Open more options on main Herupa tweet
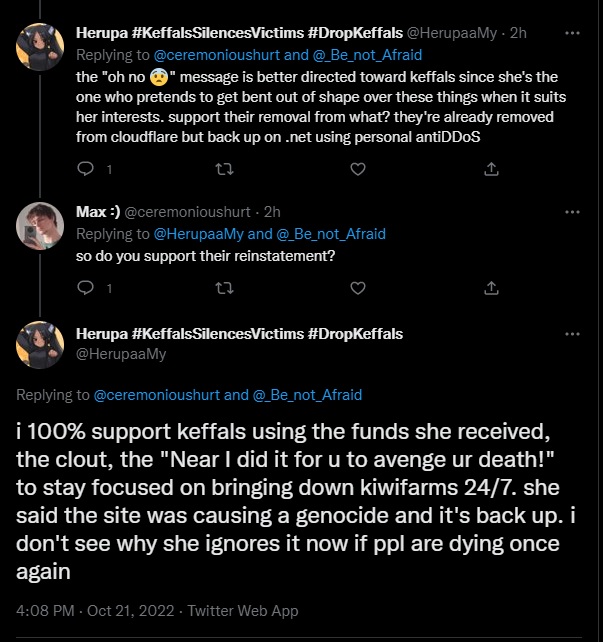Image resolution: width=603 pixels, height=642 pixels. [x=572, y=333]
